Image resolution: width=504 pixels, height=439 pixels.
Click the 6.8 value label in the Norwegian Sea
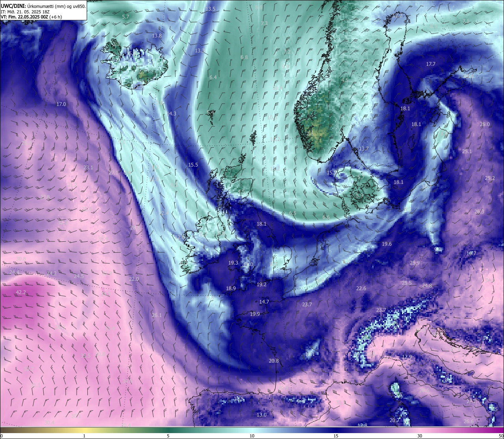tap(244, 57)
